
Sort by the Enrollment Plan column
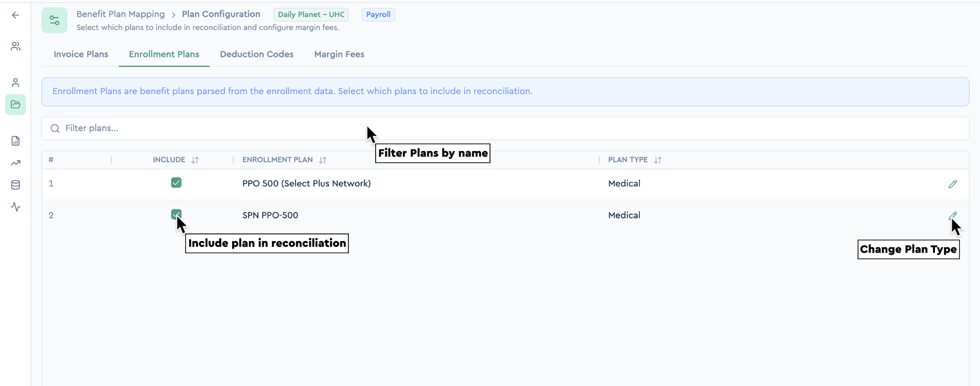pos(323,160)
